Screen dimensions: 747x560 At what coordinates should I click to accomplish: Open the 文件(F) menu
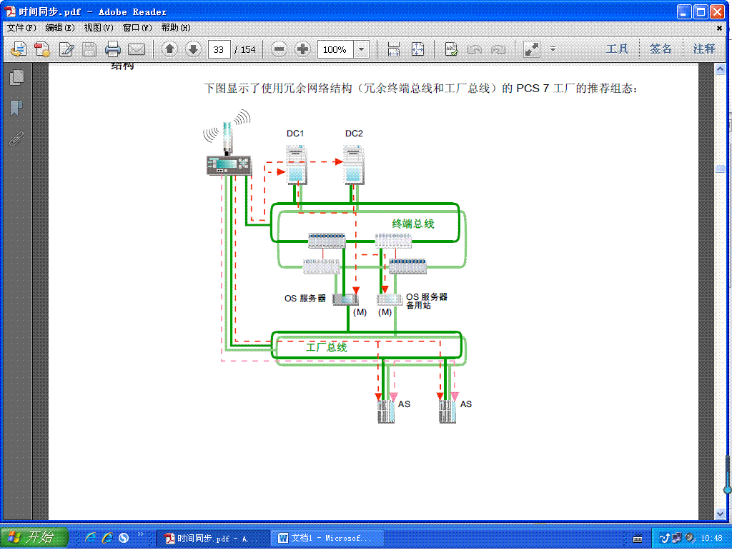tap(22, 28)
